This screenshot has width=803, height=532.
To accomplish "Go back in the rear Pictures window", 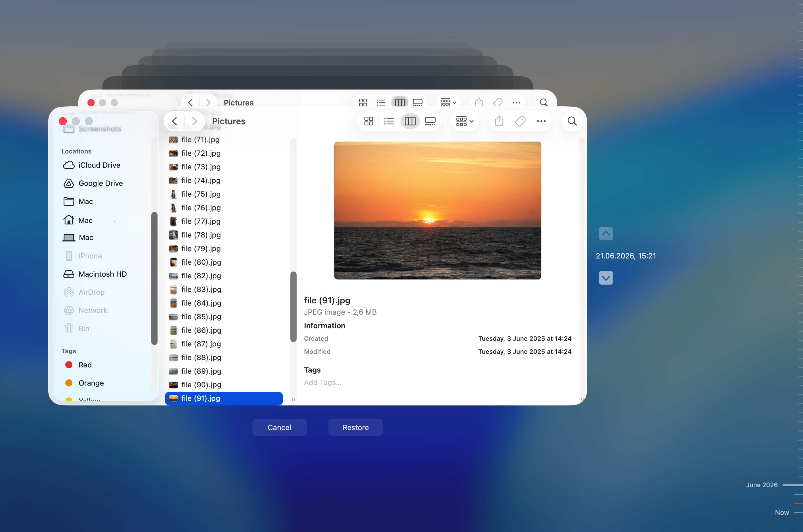I will point(190,102).
